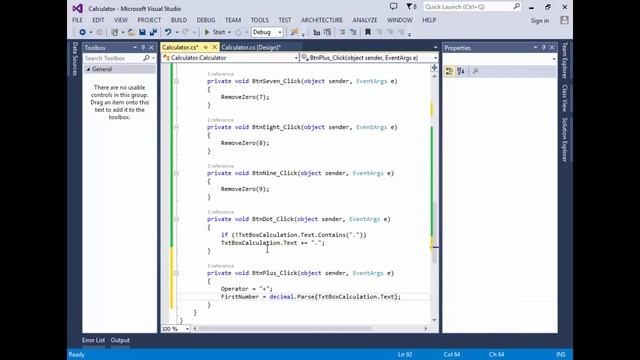Click the comment out lines icon
Screen dimensions: 640x360
point(342,32)
